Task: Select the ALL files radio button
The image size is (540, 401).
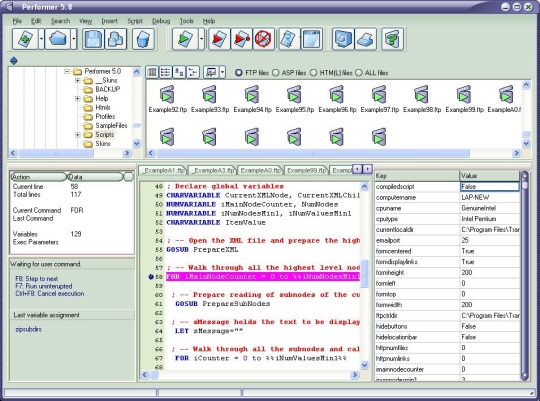Action: tap(359, 73)
